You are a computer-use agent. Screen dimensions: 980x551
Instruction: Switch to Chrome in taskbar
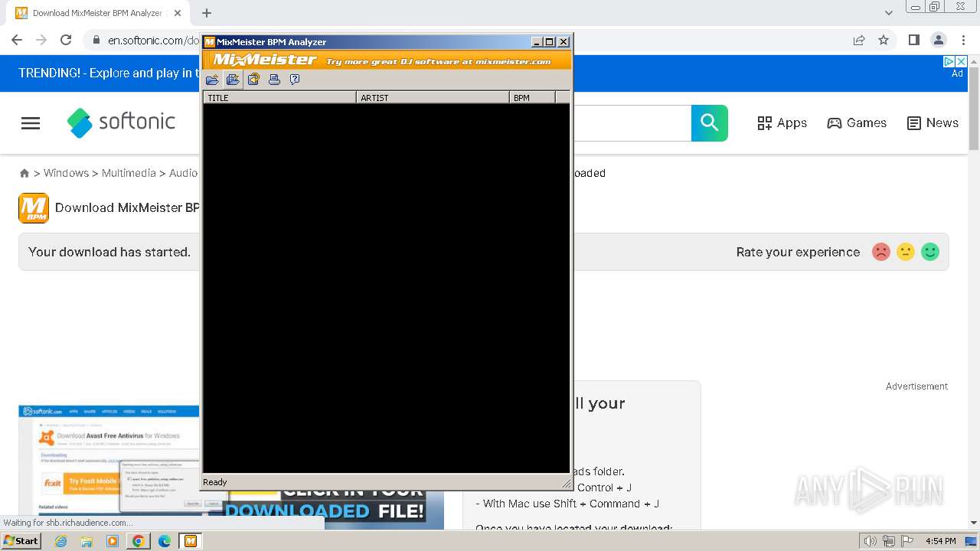[138, 541]
